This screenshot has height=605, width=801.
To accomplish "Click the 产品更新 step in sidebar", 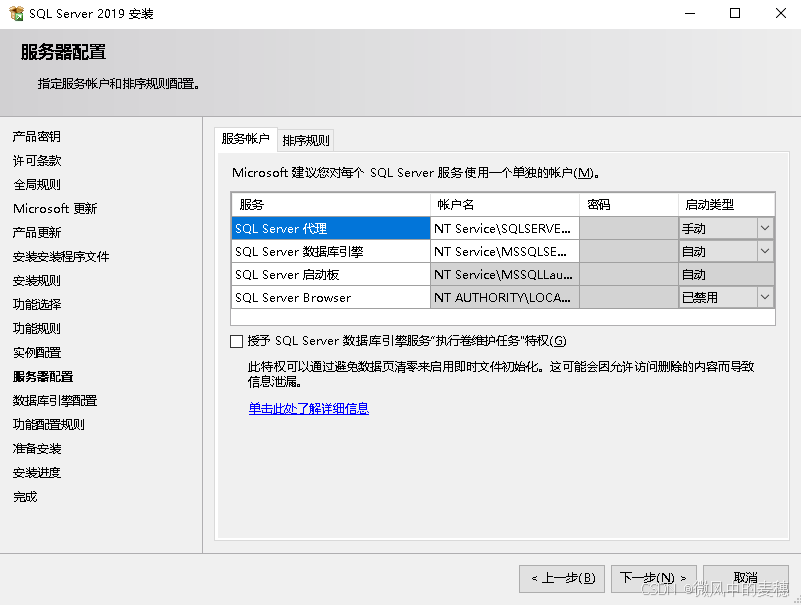I will [x=37, y=232].
